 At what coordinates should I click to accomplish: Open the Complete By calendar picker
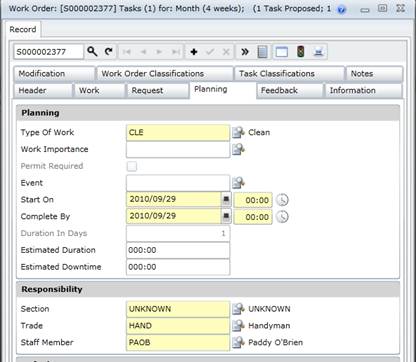coord(226,216)
